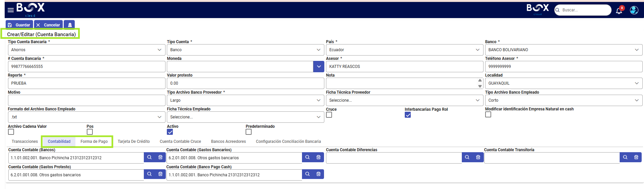Click the bank building toolbar icon
The width and height of the screenshot is (644, 189).
[x=69, y=25]
